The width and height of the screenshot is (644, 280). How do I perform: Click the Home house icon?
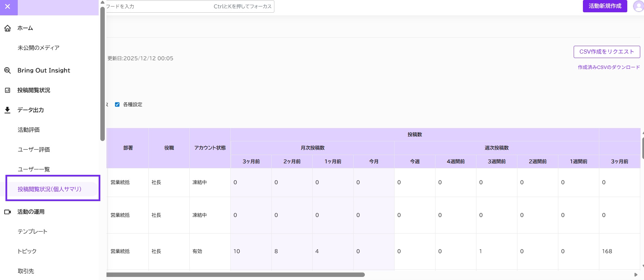coord(8,28)
